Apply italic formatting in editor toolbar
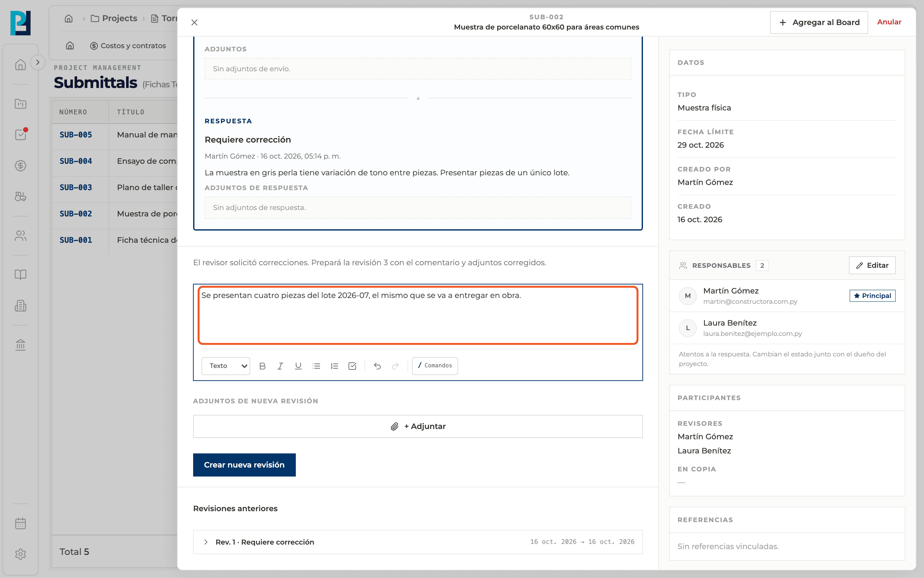 280,366
